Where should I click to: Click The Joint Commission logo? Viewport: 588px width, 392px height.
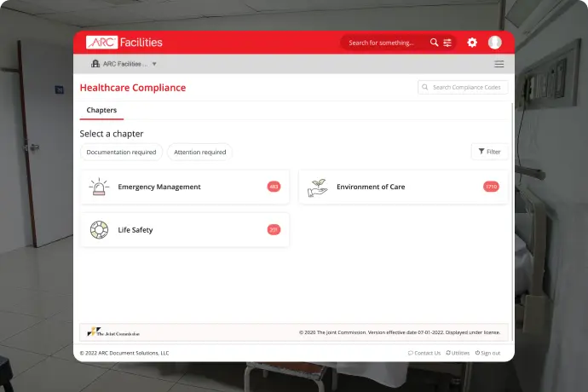[x=112, y=332]
